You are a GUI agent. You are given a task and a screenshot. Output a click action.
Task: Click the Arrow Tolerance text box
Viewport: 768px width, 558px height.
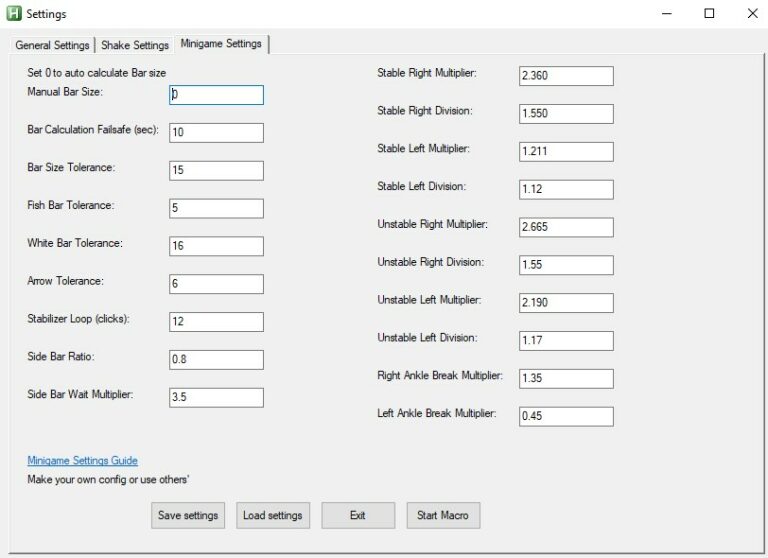216,284
